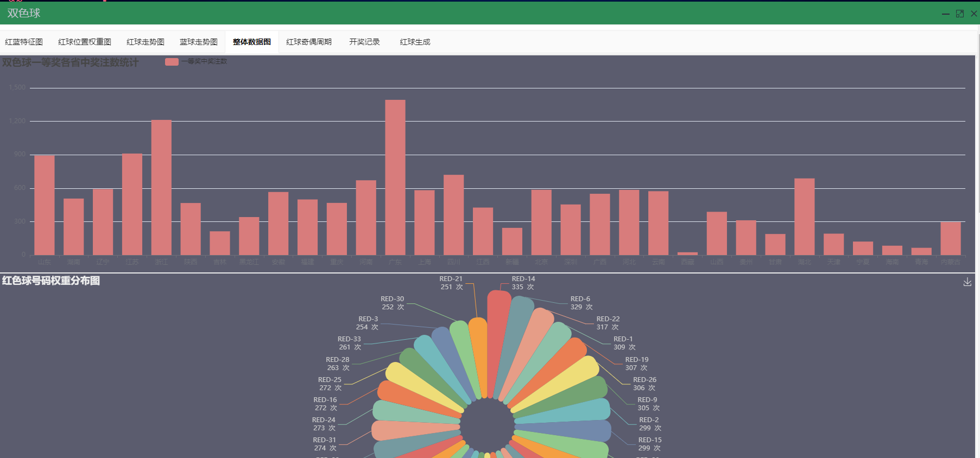Click the RED-26 306 次 label
980x458 pixels.
tap(644, 384)
